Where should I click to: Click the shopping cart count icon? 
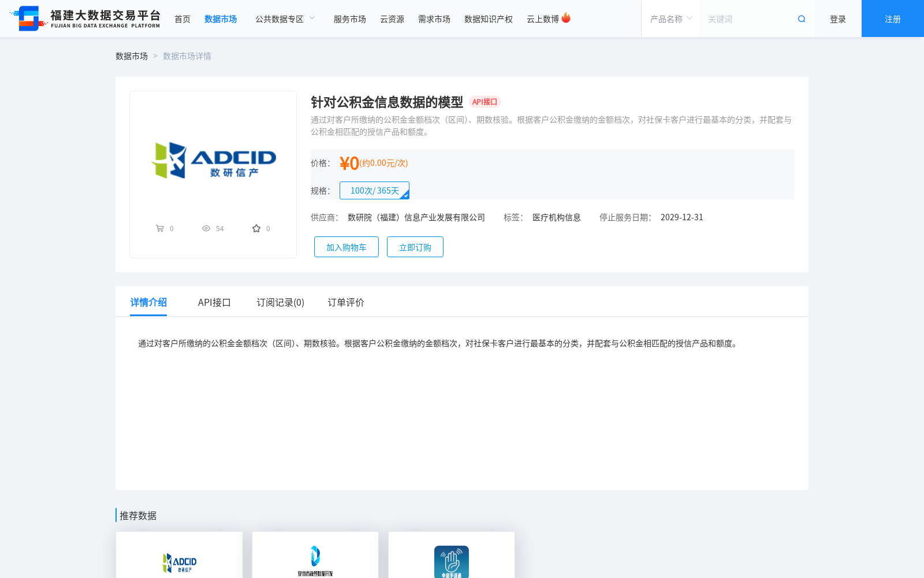click(160, 228)
